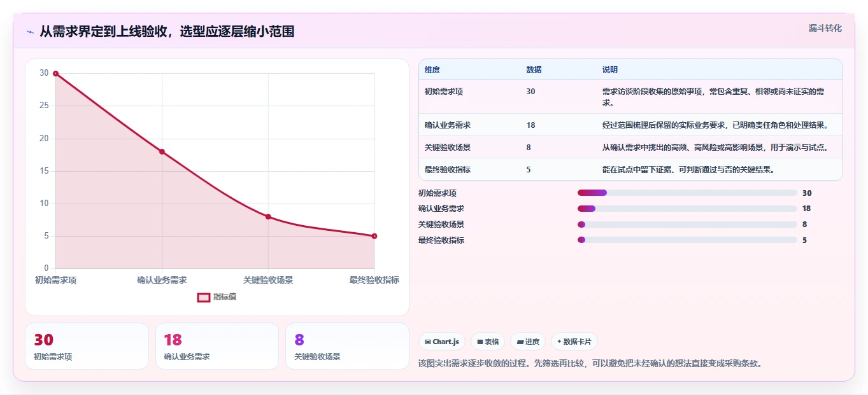This screenshot has width=868, height=395.
Task: Click the caption starting 该图突出需求逐步收敛
Action: pos(590,364)
